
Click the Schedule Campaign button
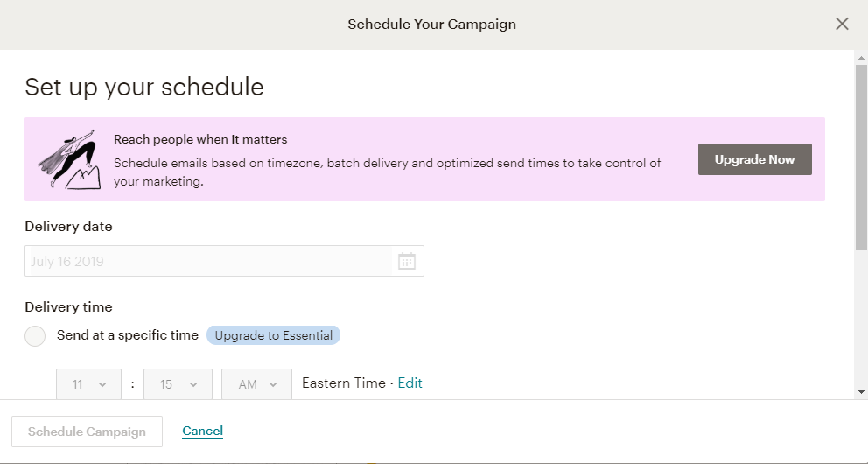[x=87, y=432]
